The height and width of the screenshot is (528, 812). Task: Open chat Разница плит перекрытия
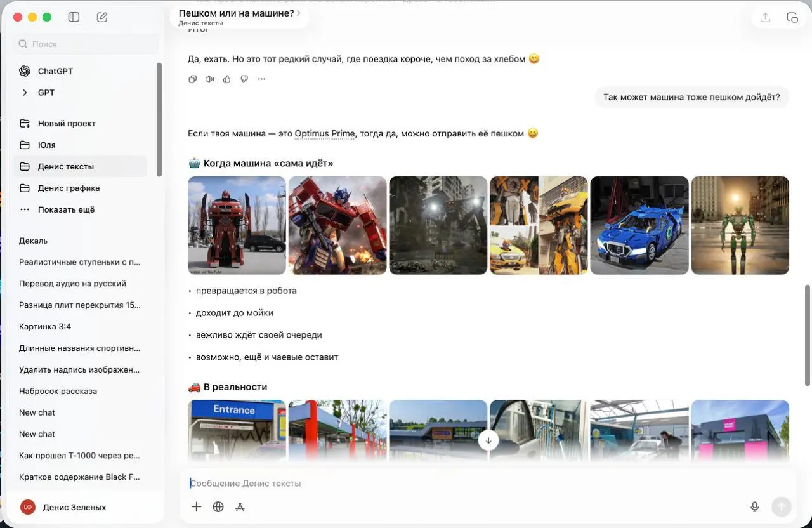point(80,305)
